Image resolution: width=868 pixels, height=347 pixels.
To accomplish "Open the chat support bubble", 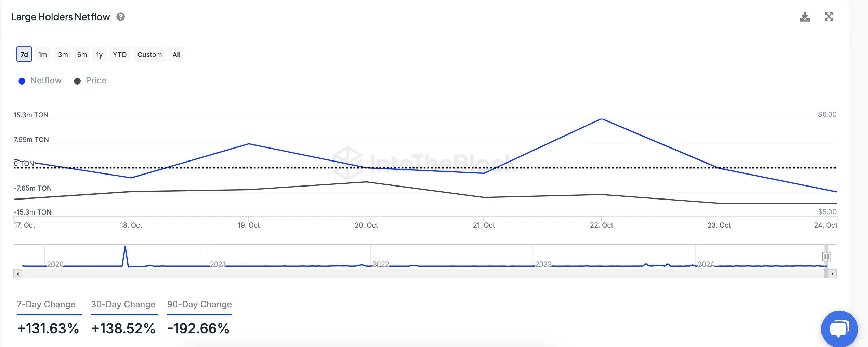I will (839, 329).
